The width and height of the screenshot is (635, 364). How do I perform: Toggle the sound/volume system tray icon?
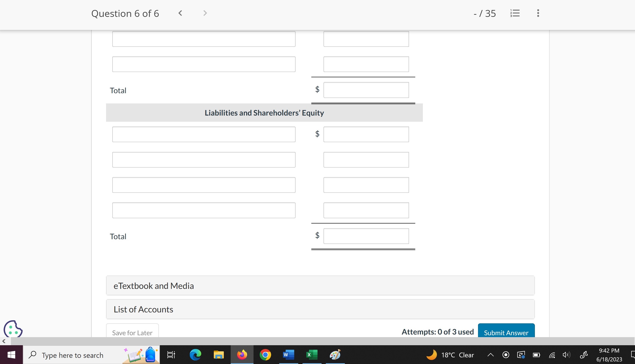pyautogui.click(x=566, y=355)
